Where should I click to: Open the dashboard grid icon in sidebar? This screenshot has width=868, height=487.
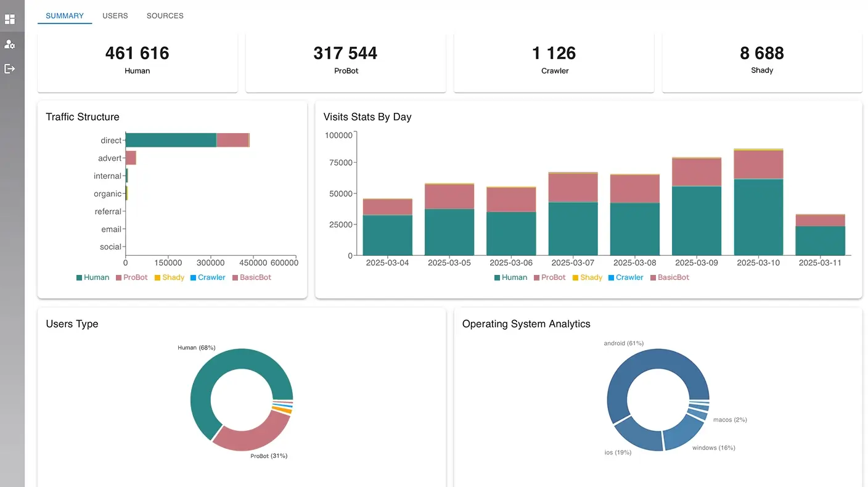[x=10, y=19]
